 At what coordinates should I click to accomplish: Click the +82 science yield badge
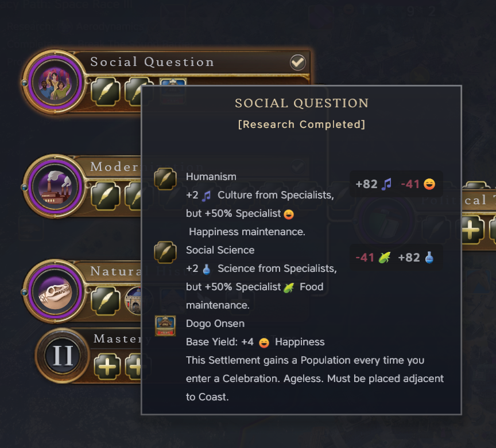pos(416,258)
